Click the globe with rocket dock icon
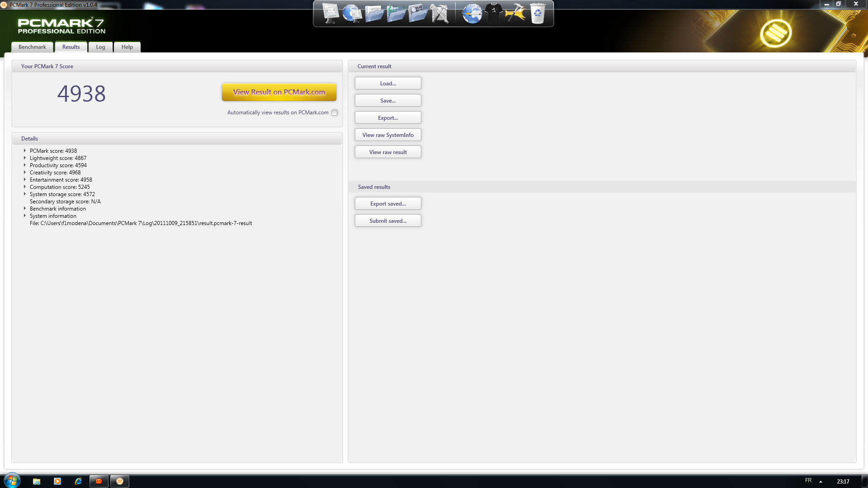The height and width of the screenshot is (488, 868). [x=472, y=14]
